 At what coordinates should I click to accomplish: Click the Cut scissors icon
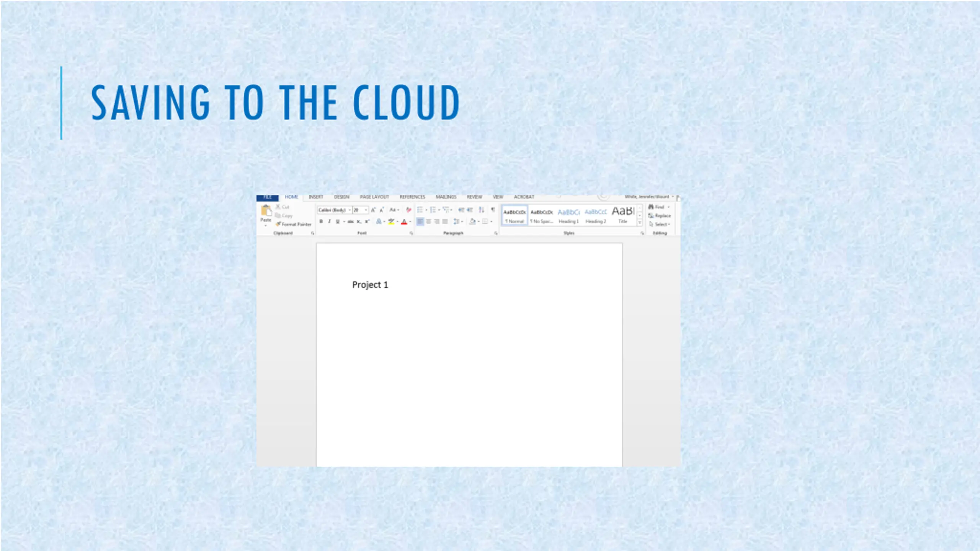[x=278, y=207]
